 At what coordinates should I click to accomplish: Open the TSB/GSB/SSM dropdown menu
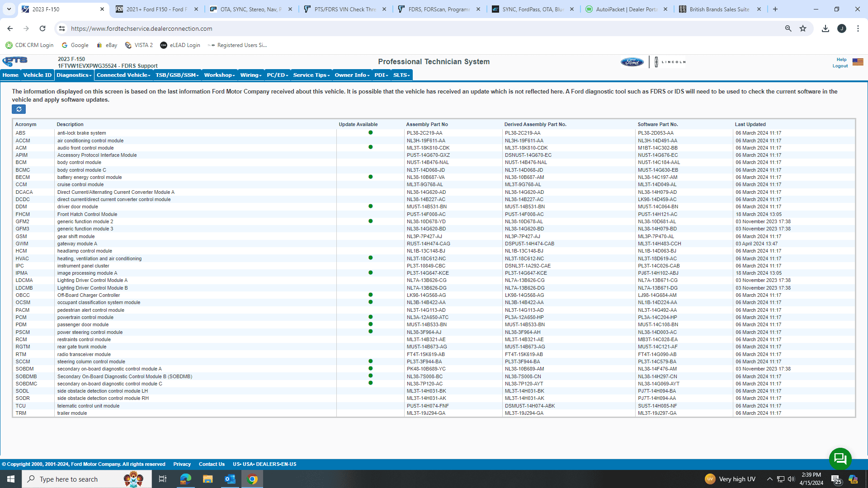pos(177,75)
